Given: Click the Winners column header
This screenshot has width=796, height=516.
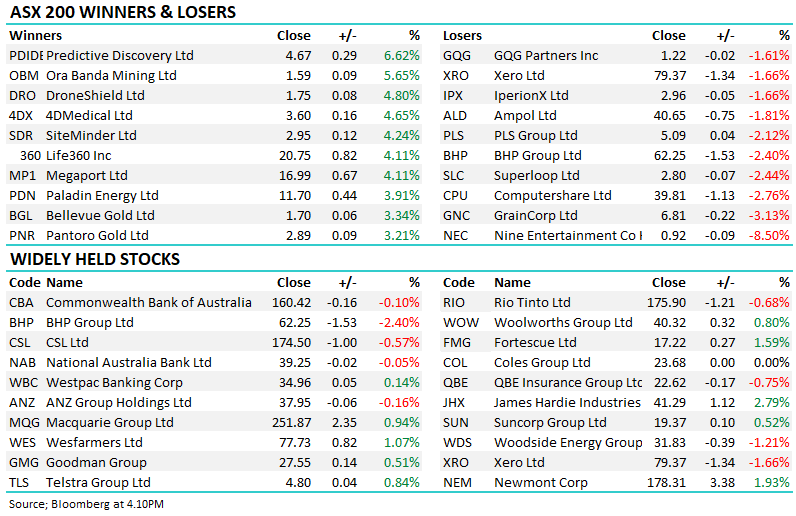Looking at the screenshot, I should [36, 36].
